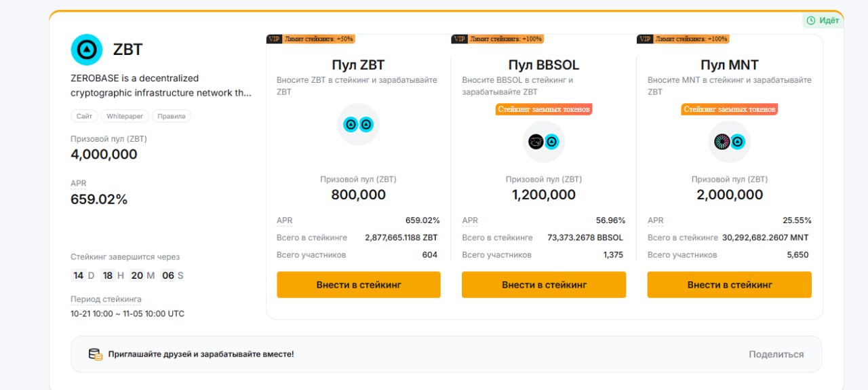This screenshot has width=868, height=390.
Task: Click the BBSOL pool token pair icon
Action: pyautogui.click(x=544, y=142)
